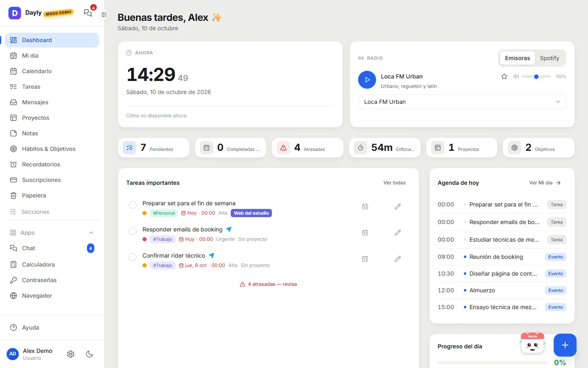Open the chat notifications icon in header

coord(88,13)
